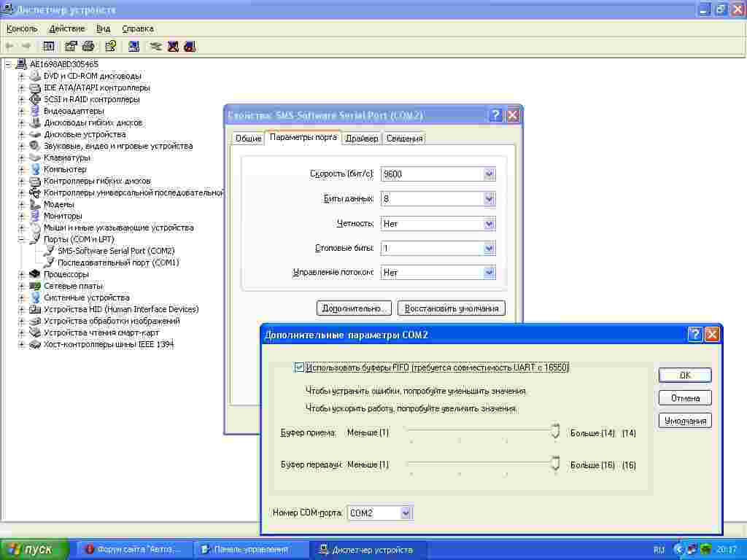
Task: Open device properties from the toolbar icon
Action: click(x=71, y=46)
